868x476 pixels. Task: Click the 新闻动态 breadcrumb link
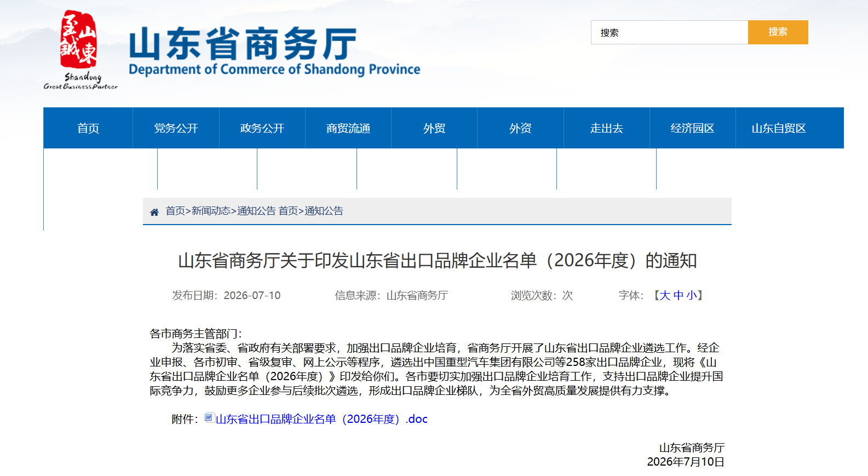click(x=211, y=211)
